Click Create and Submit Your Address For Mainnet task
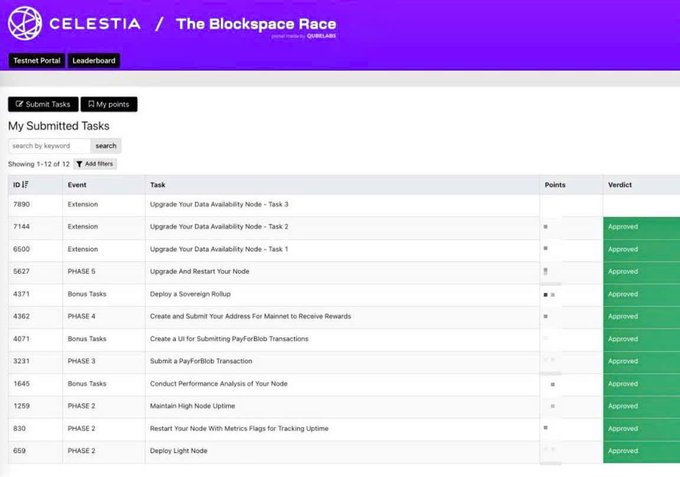680x477 pixels. pos(251,316)
